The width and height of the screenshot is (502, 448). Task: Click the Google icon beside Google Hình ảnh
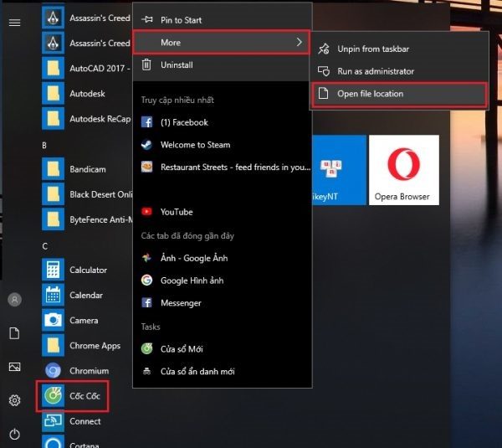147,280
